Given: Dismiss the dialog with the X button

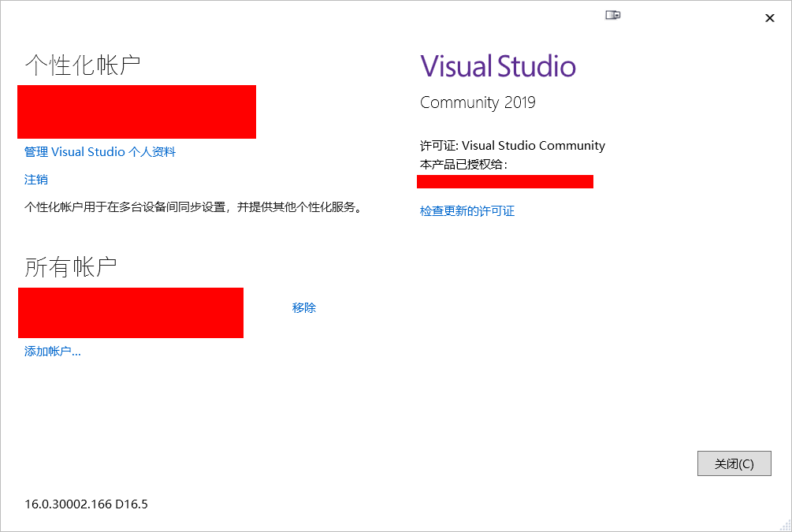Looking at the screenshot, I should pos(769,17).
